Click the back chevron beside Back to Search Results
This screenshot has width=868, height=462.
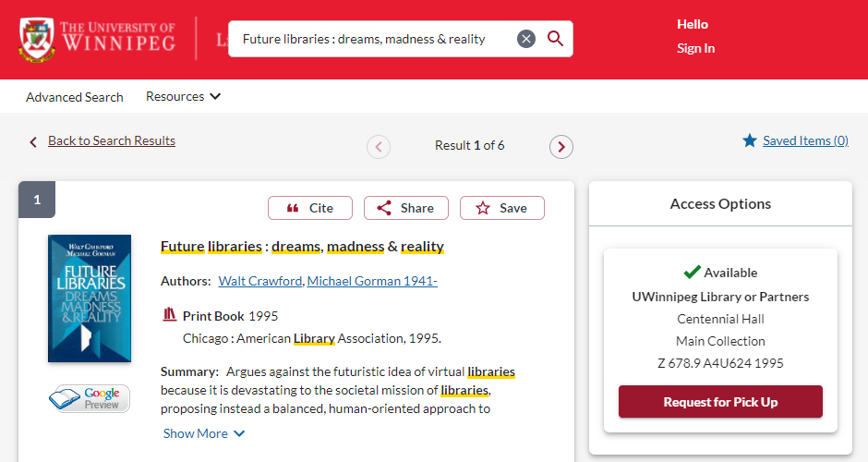[33, 142]
